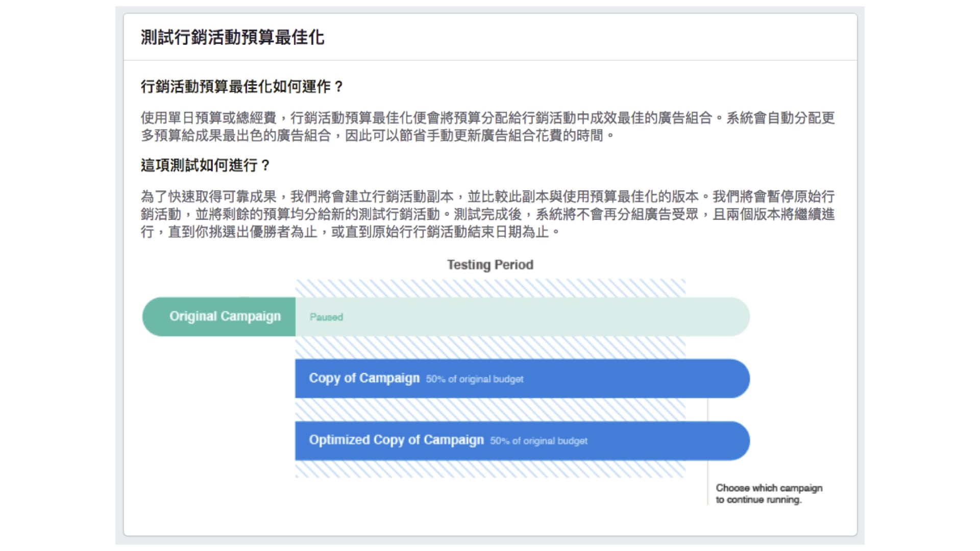The height and width of the screenshot is (551, 980).
Task: Click the dialog title 測試行銷活動預算最佳化
Action: [x=232, y=37]
